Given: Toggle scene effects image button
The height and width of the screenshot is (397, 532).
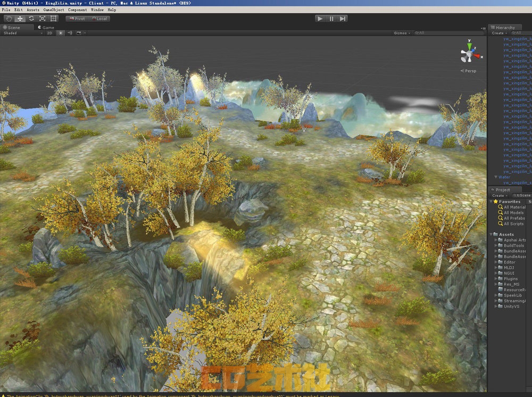Looking at the screenshot, I should (79, 33).
